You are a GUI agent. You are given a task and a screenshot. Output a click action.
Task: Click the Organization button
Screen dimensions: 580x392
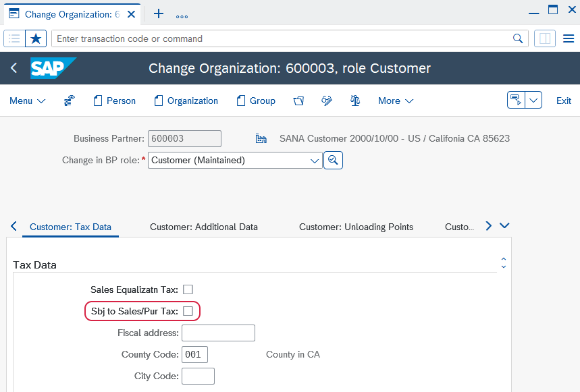click(x=186, y=101)
